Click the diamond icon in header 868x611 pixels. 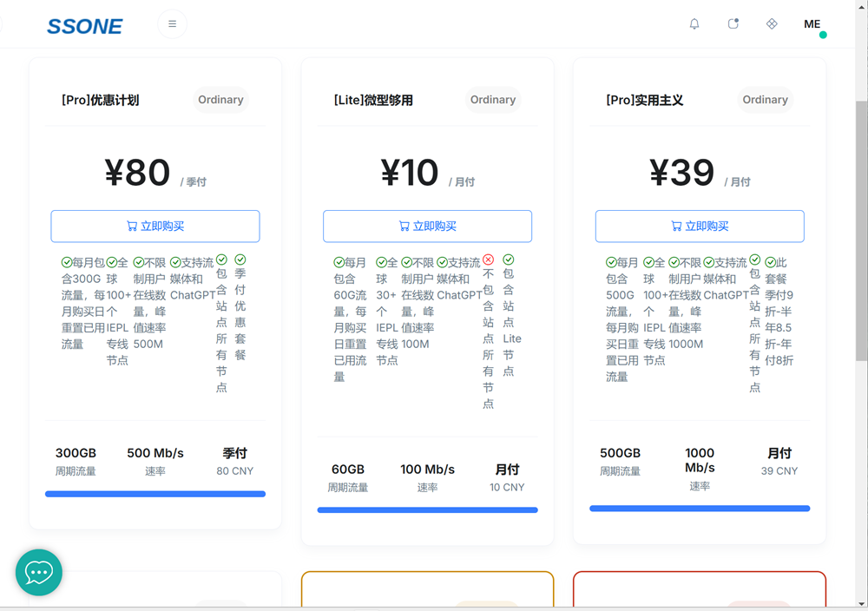[772, 24]
